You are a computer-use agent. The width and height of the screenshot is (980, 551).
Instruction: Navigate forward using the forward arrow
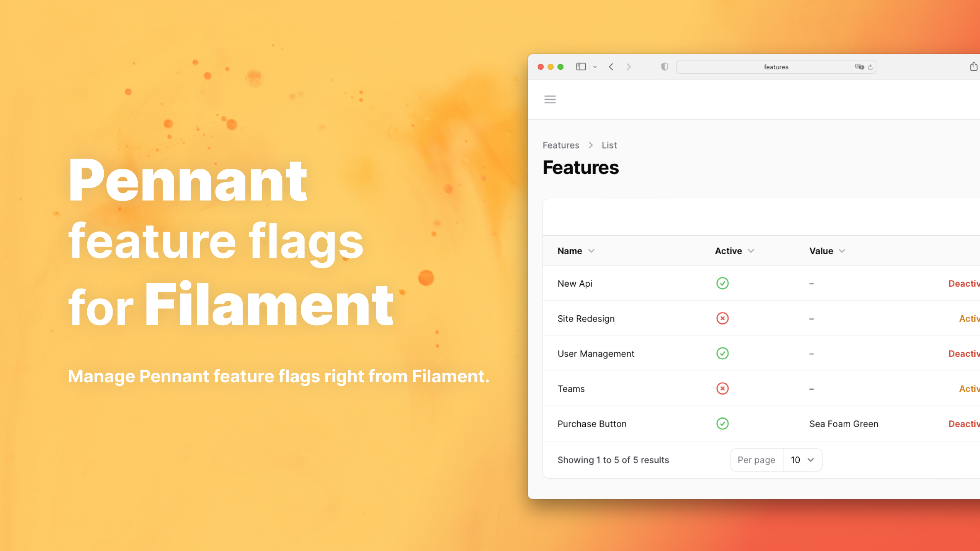[x=629, y=67]
